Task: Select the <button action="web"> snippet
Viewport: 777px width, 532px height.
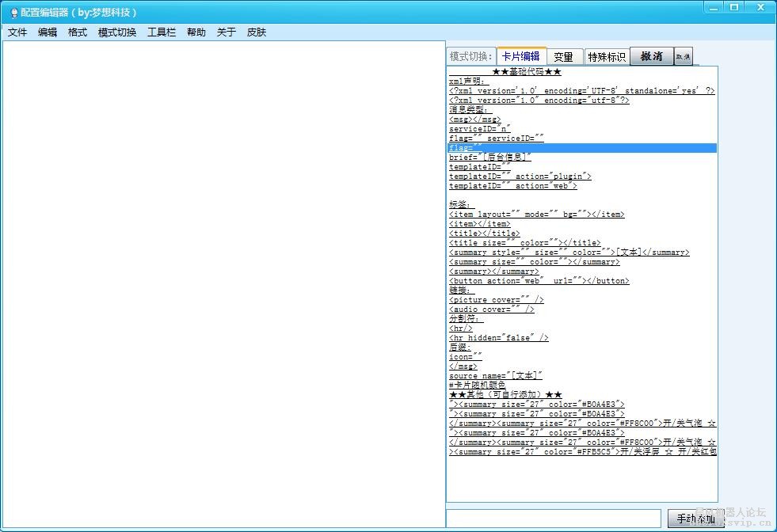Action: pos(539,281)
